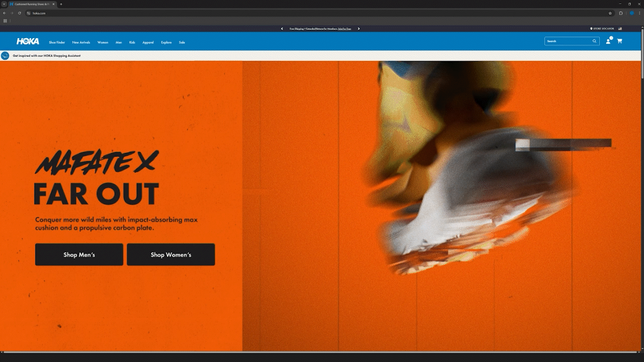This screenshot has width=644, height=362.
Task: View site information icon in address bar
Action: [x=28, y=13]
